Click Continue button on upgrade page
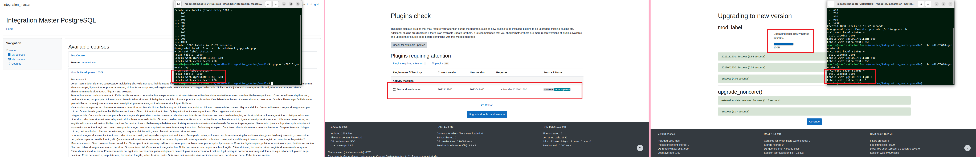This screenshot has height=157, width=980. [x=814, y=122]
